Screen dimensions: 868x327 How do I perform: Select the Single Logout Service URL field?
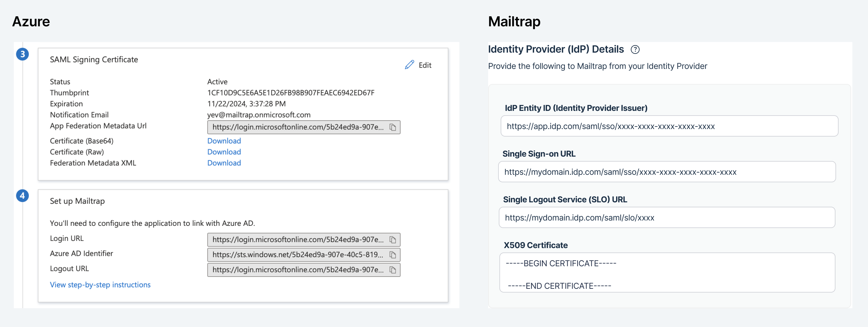coord(666,218)
